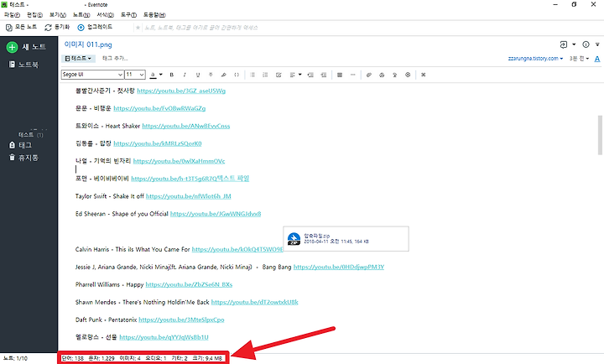Start 동기화 sync from the top toolbar

click(x=57, y=27)
